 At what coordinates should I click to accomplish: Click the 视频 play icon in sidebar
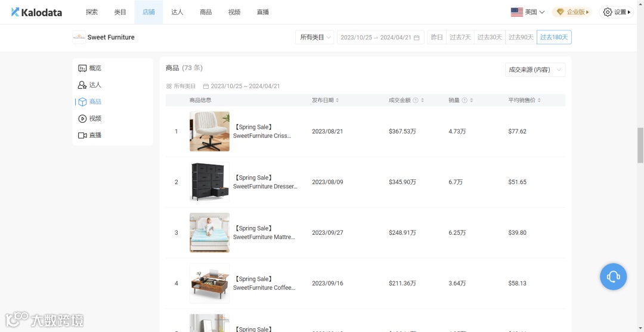(82, 119)
